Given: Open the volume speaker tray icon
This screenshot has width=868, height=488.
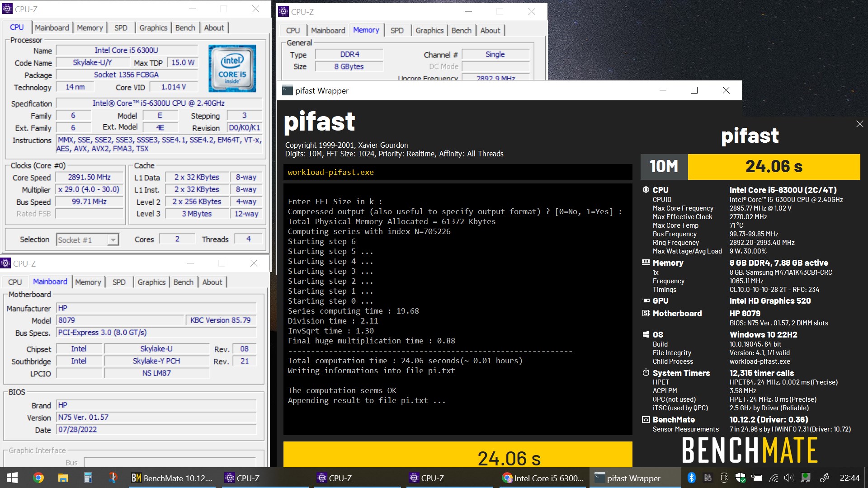Looking at the screenshot, I should coord(789,478).
